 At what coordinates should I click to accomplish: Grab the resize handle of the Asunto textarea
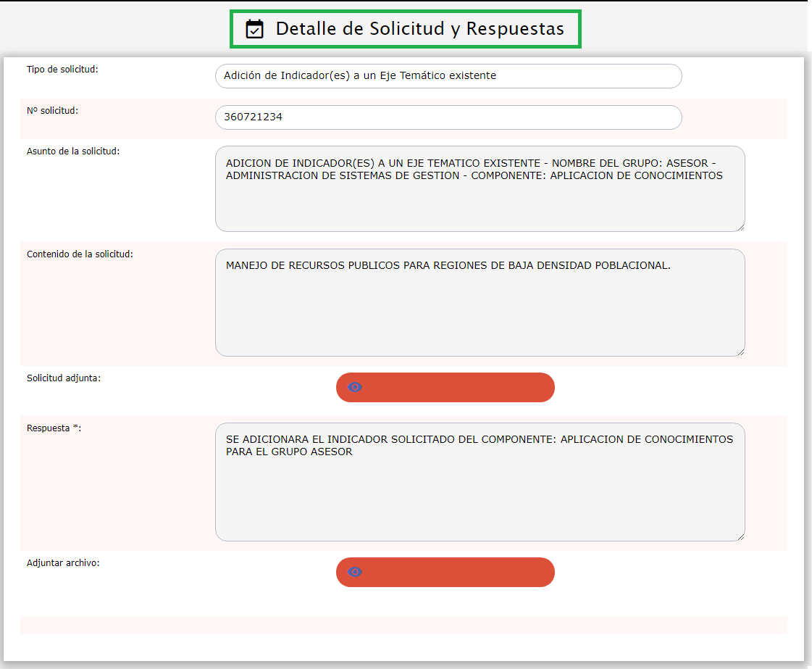click(740, 227)
